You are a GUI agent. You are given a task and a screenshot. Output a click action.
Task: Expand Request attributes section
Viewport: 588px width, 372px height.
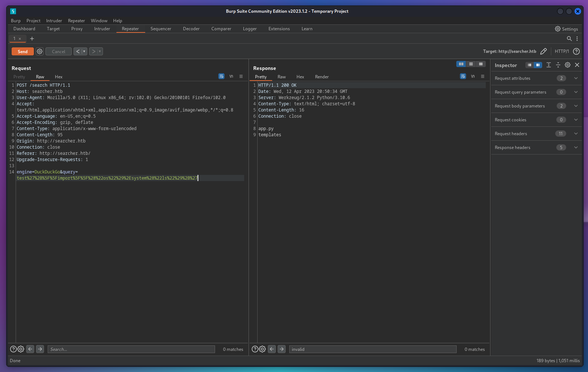536,78
